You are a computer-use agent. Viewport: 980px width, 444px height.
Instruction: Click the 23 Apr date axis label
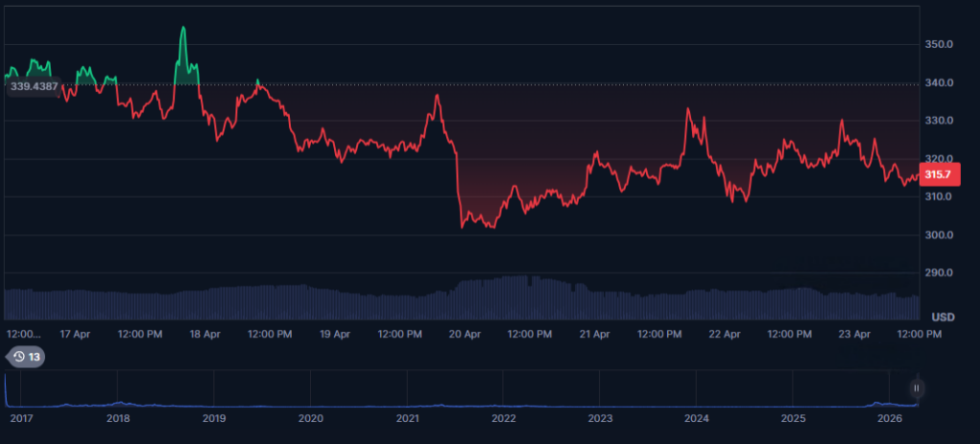point(855,335)
